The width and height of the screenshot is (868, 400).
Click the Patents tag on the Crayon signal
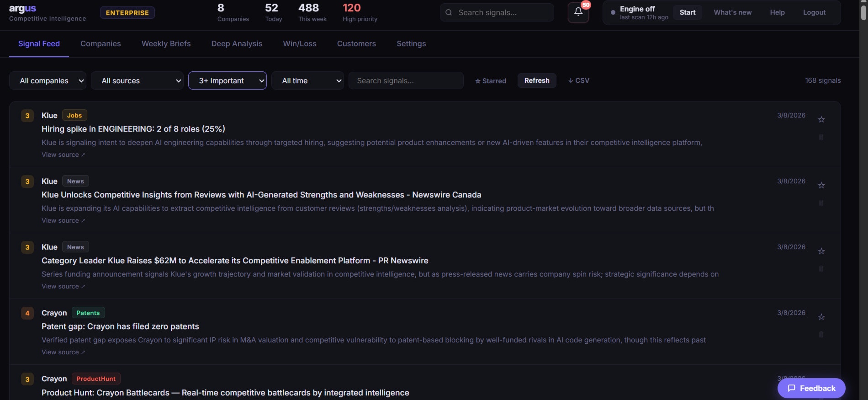tap(88, 313)
